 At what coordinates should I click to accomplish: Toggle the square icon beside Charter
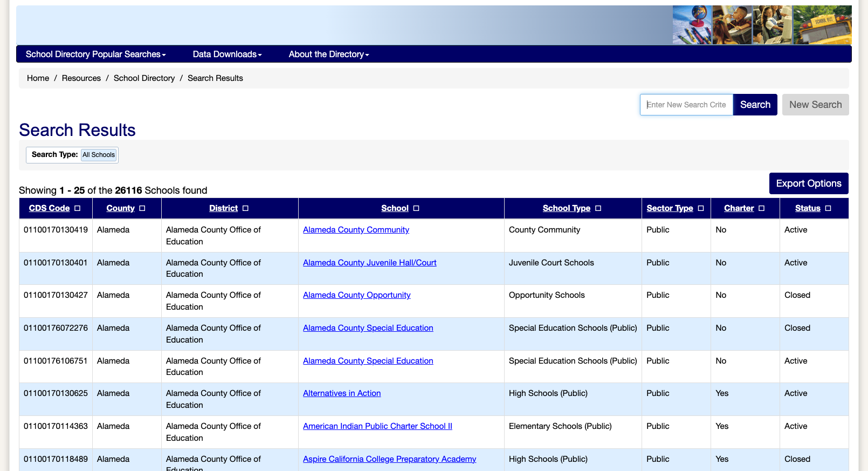[761, 208]
